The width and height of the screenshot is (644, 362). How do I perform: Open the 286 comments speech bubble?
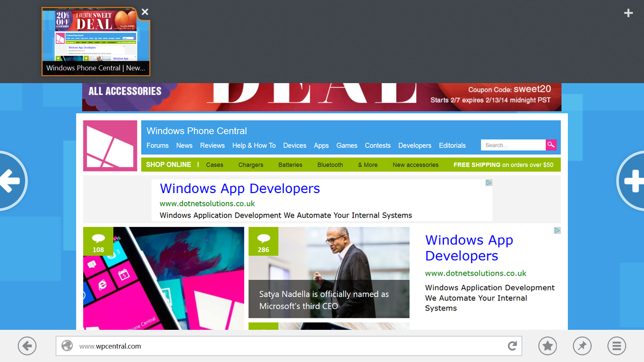tap(264, 241)
